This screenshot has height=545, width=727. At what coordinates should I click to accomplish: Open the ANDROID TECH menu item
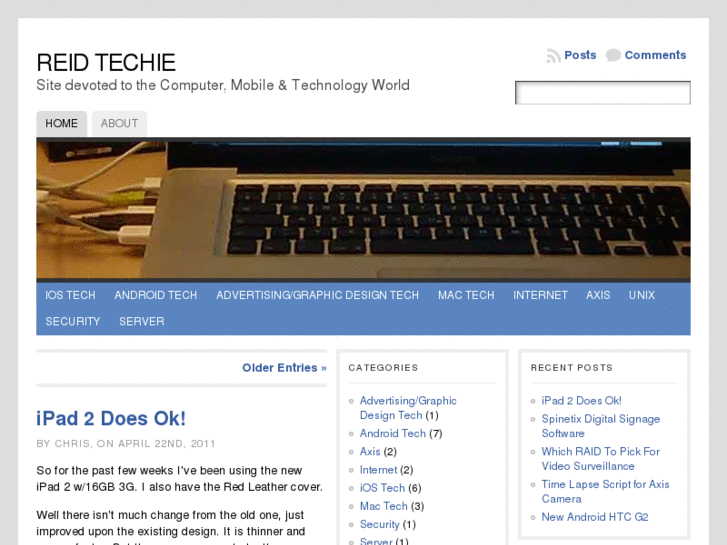(x=155, y=295)
